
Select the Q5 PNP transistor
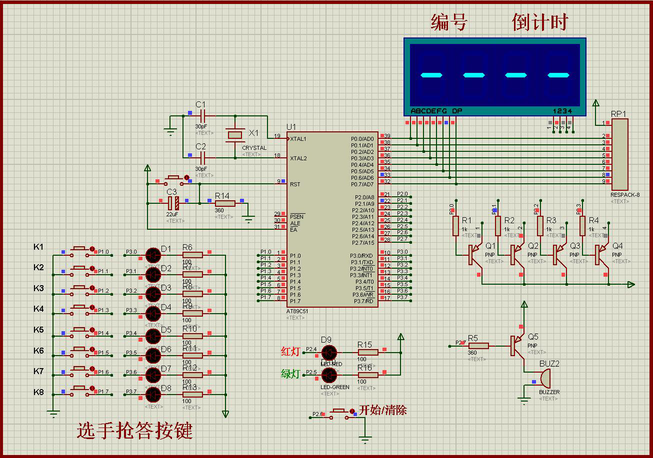(517, 345)
